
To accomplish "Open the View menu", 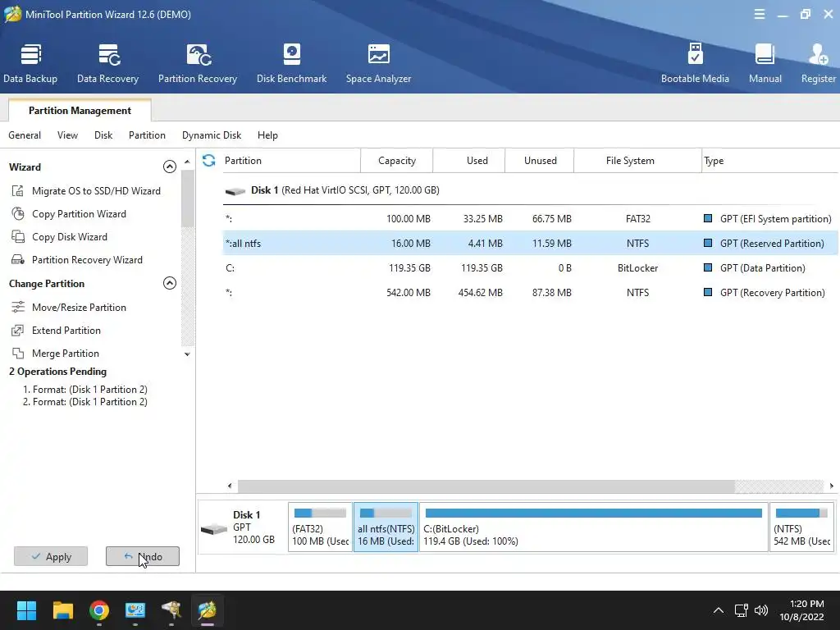I will [67, 135].
